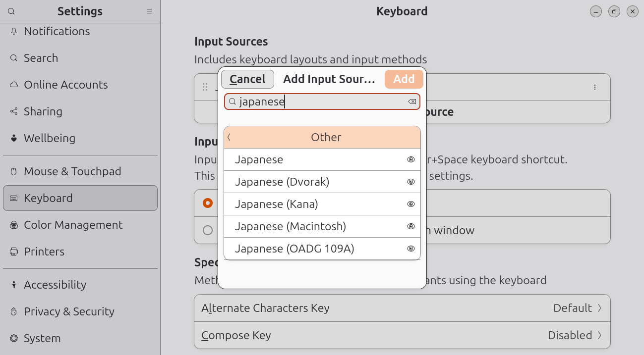Maximize the Settings window
Image resolution: width=644 pixels, height=355 pixels.
tap(614, 11)
